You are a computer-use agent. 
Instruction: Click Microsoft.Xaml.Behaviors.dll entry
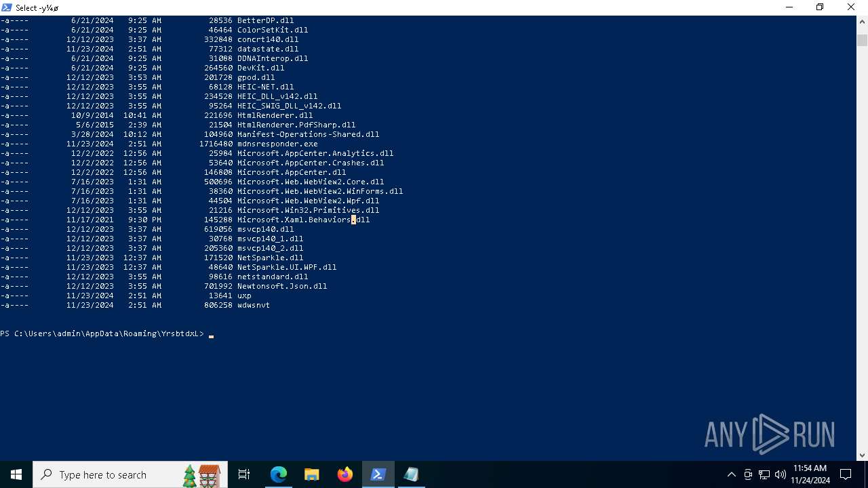[303, 220]
